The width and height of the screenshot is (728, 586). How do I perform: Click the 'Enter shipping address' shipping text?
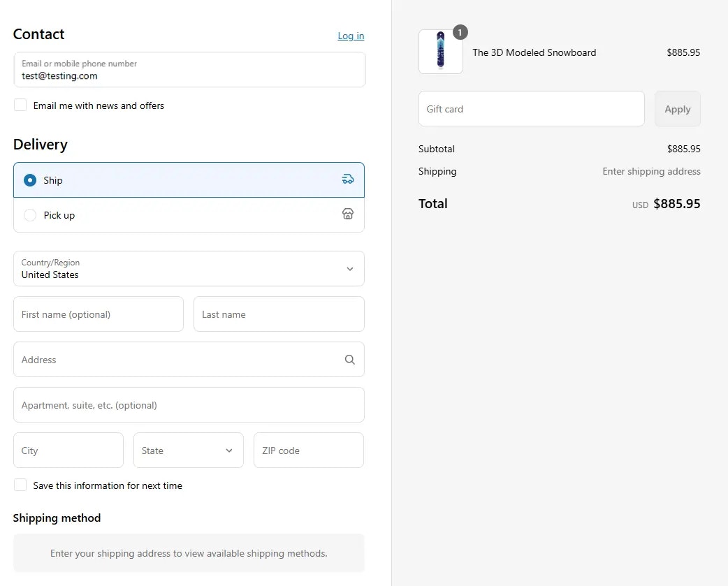coord(651,171)
